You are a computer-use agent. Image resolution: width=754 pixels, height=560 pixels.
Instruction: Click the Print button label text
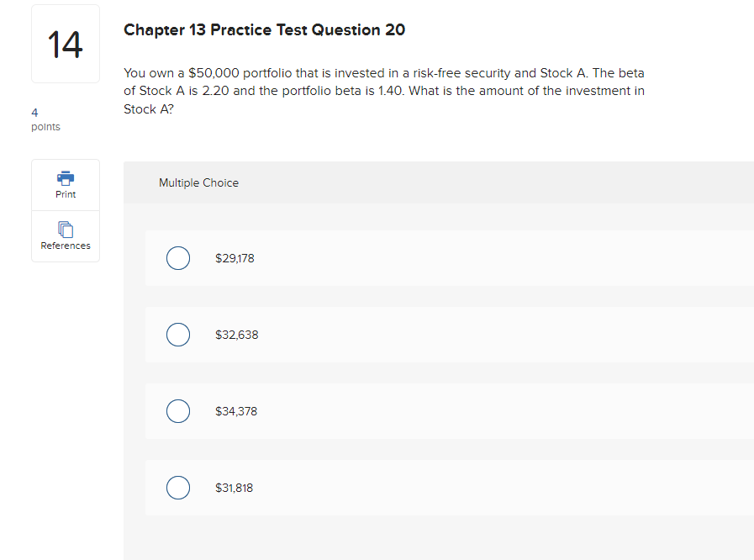(65, 194)
